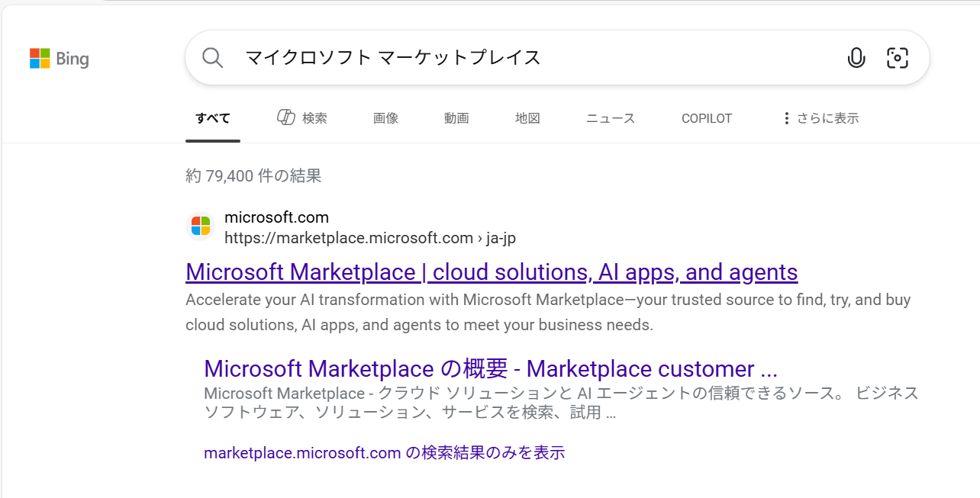980x498 pixels.
Task: Click the blue square in the Bing logo
Action: point(35,63)
